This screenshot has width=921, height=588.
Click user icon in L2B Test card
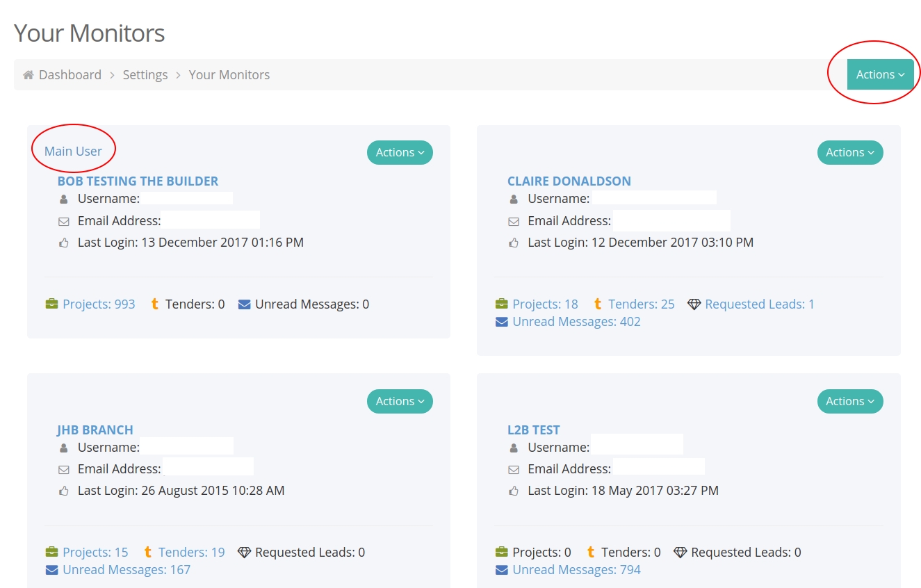click(514, 448)
